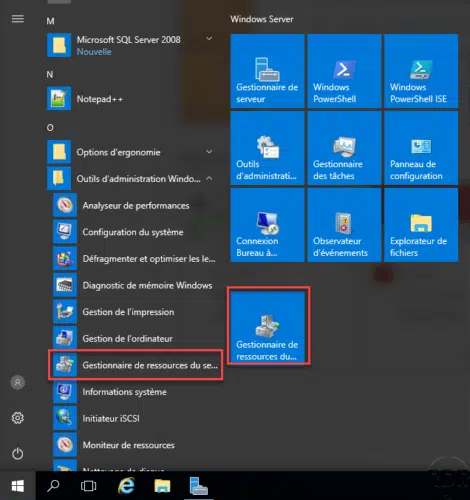
Task: Open the Observateur d'événements tile
Action: click(344, 225)
